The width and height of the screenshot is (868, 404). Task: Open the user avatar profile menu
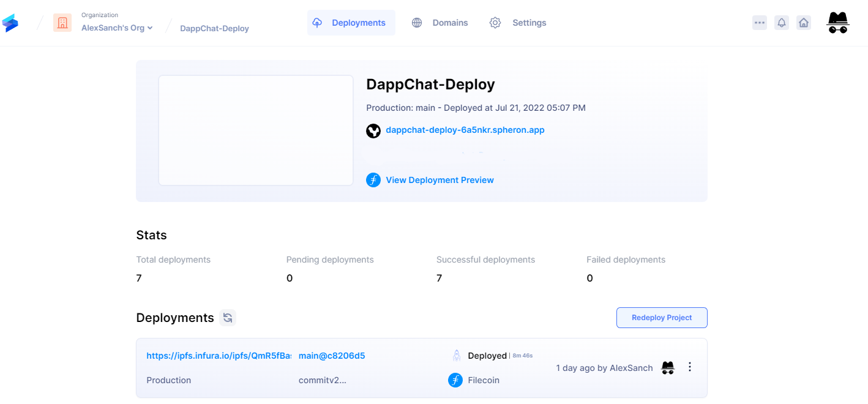[837, 23]
